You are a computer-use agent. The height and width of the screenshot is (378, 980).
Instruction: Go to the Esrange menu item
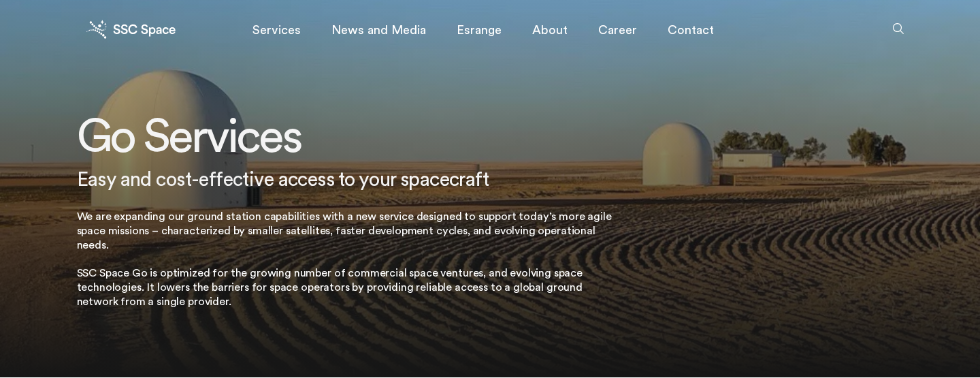pos(479,30)
